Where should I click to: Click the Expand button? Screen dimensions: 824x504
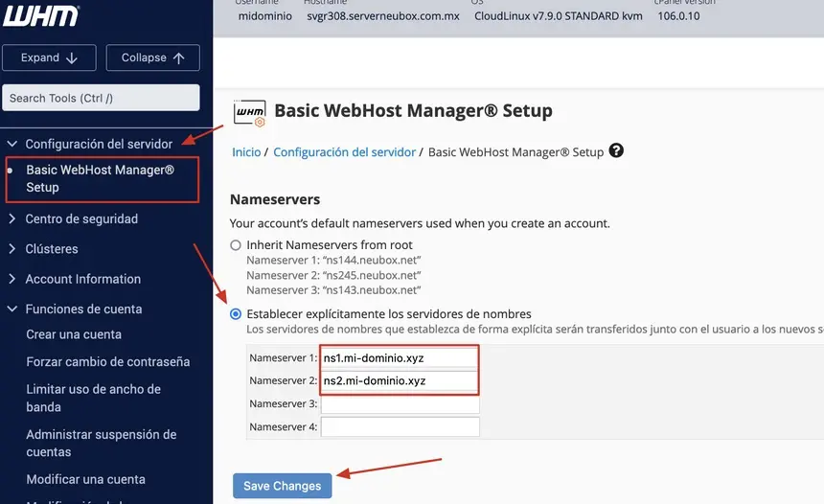(x=49, y=57)
